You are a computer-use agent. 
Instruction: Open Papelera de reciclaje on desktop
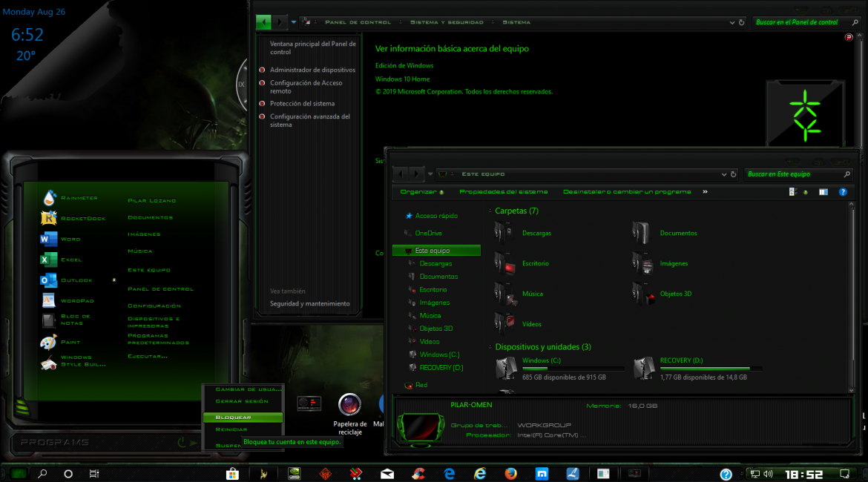point(350,415)
